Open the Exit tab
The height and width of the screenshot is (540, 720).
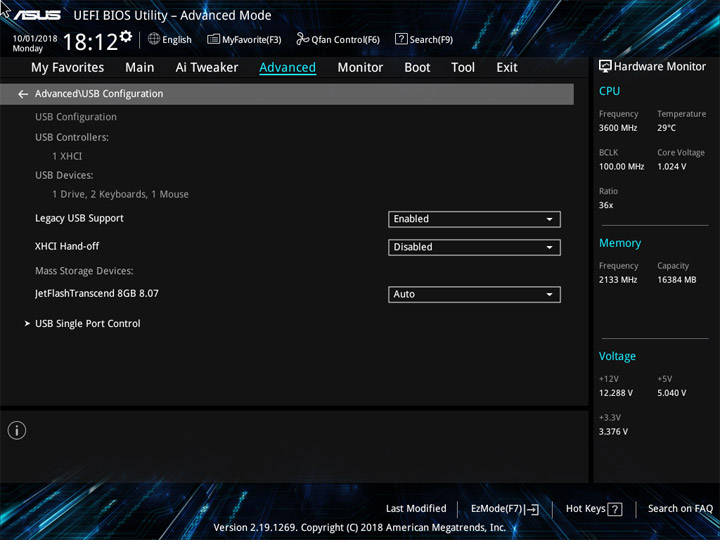507,68
